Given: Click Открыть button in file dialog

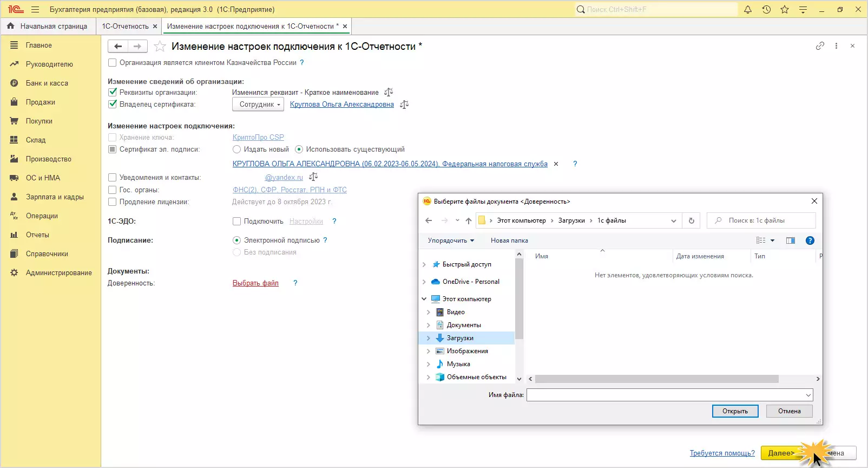Looking at the screenshot, I should coord(735,411).
